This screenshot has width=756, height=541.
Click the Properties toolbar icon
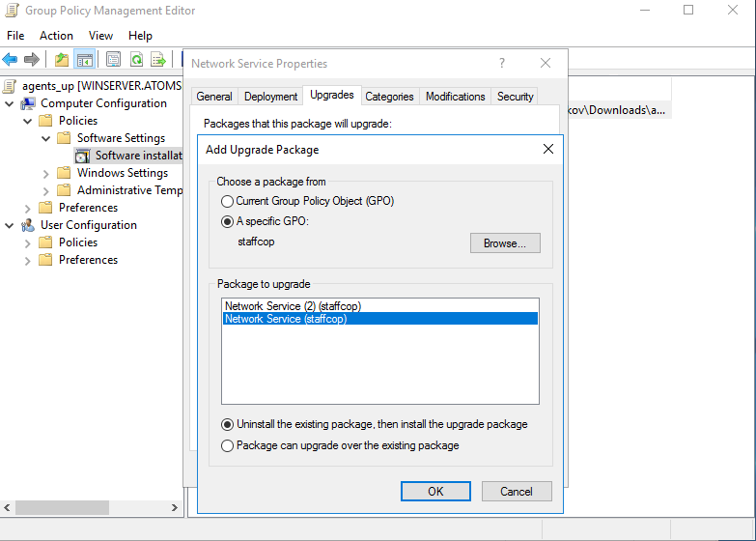tap(114, 59)
